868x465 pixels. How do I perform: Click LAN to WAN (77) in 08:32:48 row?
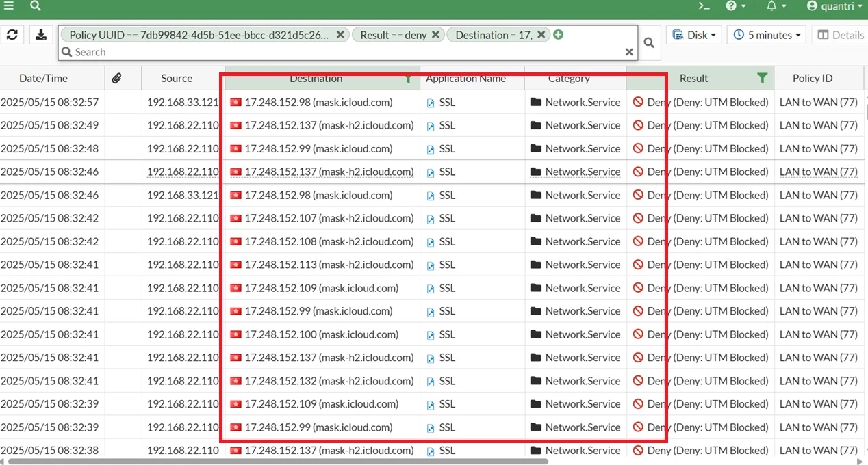point(818,149)
